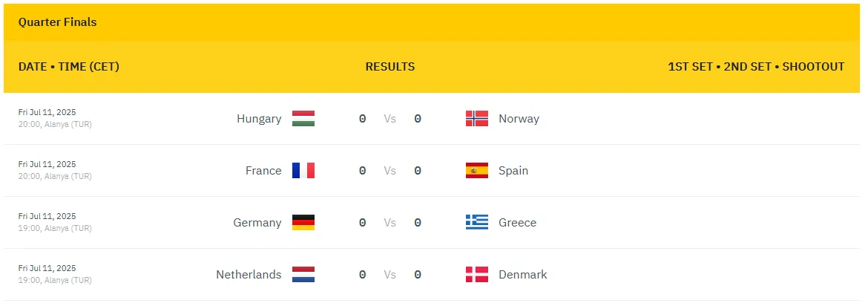Click the Greece flag icon
This screenshot has width=868, height=303.
click(476, 223)
